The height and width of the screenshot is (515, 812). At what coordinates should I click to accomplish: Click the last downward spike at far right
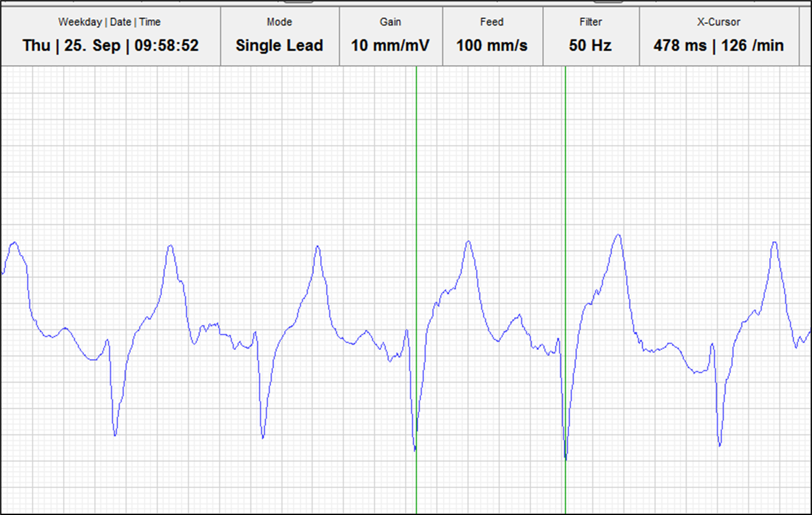tap(720, 443)
